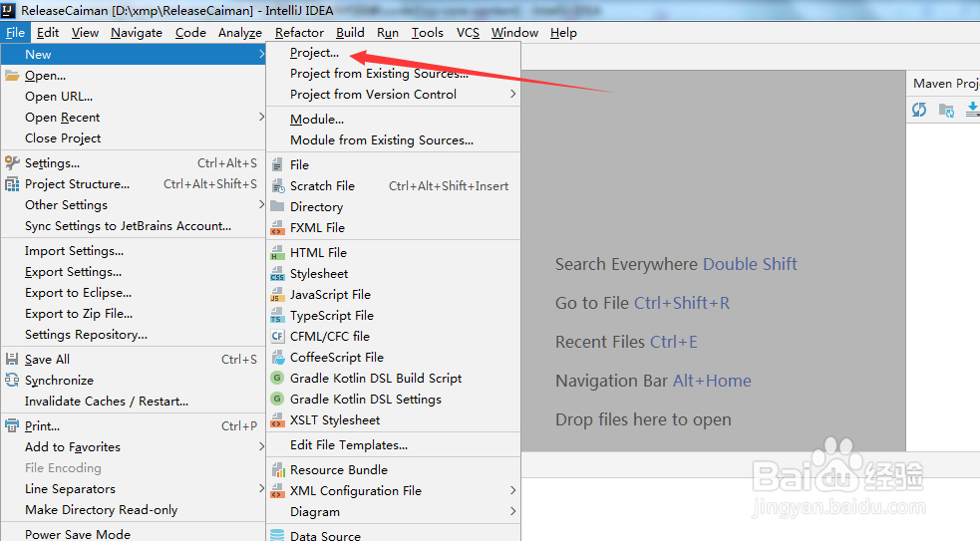
Task: Choose Export to Eclipse...
Action: [x=134, y=293]
